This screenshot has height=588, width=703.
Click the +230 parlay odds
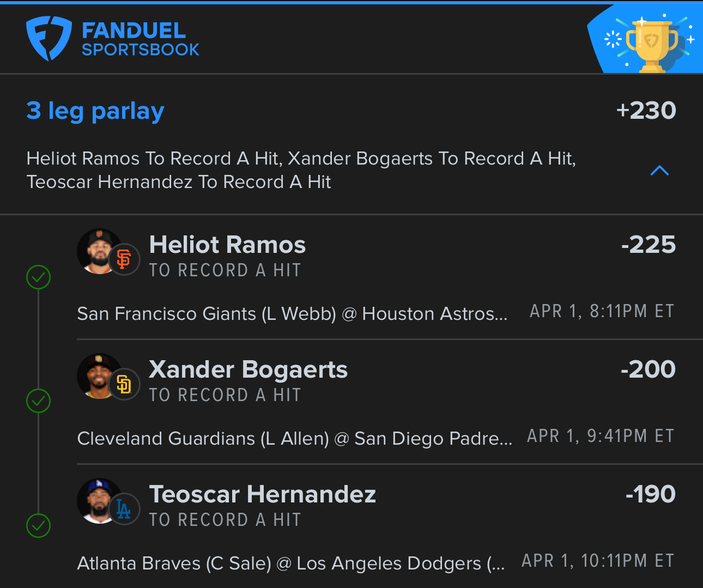tap(646, 110)
